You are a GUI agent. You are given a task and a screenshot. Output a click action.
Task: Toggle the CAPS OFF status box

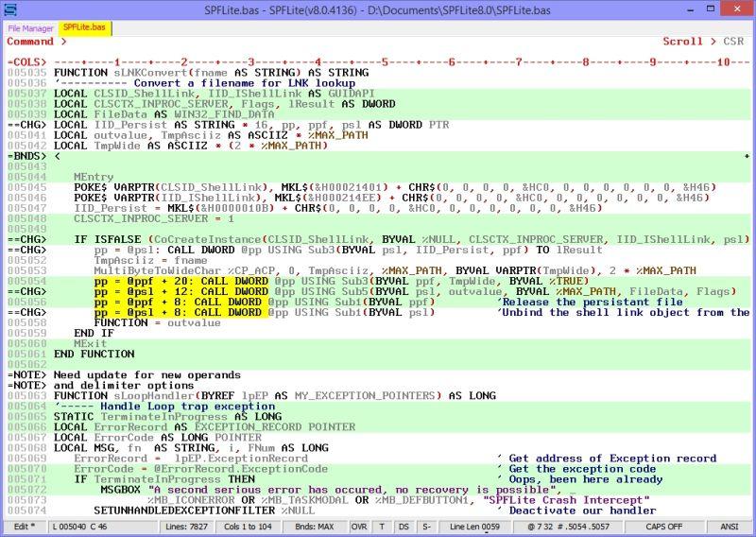point(664,527)
